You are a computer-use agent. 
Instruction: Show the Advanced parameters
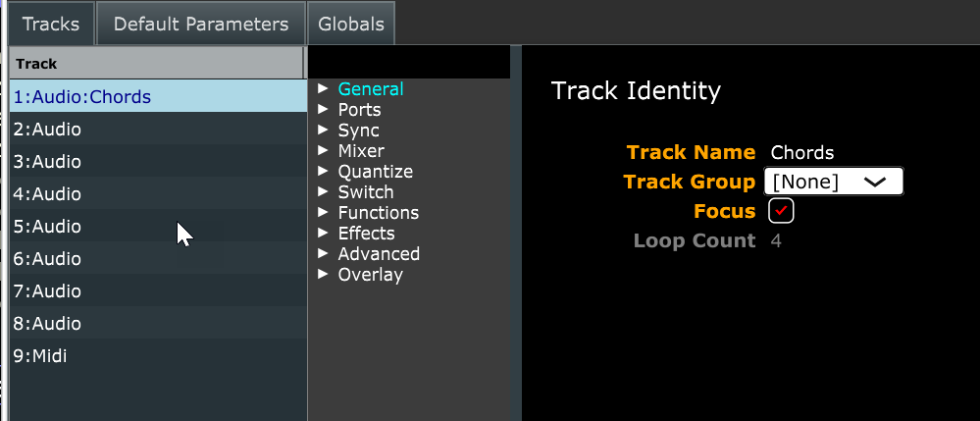pos(379,254)
